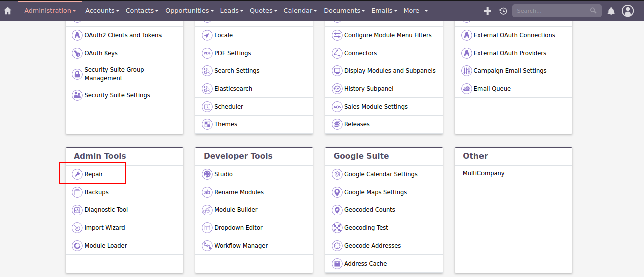644x277 pixels.
Task: Click the Repair wrench icon
Action: tap(77, 174)
